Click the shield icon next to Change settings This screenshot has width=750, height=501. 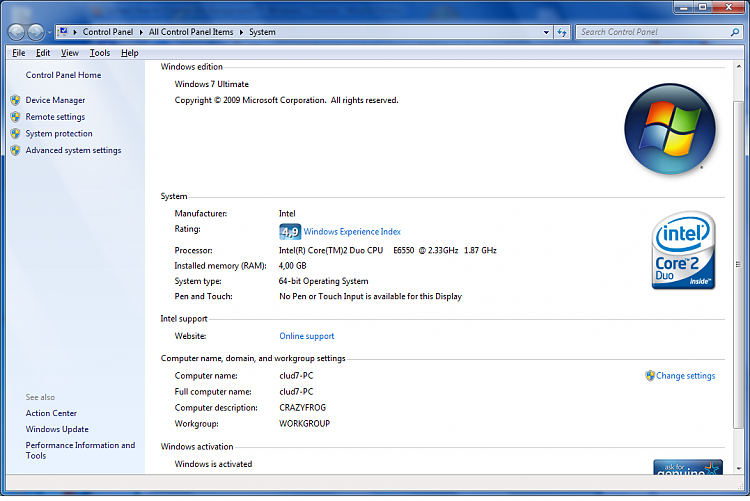pos(650,376)
